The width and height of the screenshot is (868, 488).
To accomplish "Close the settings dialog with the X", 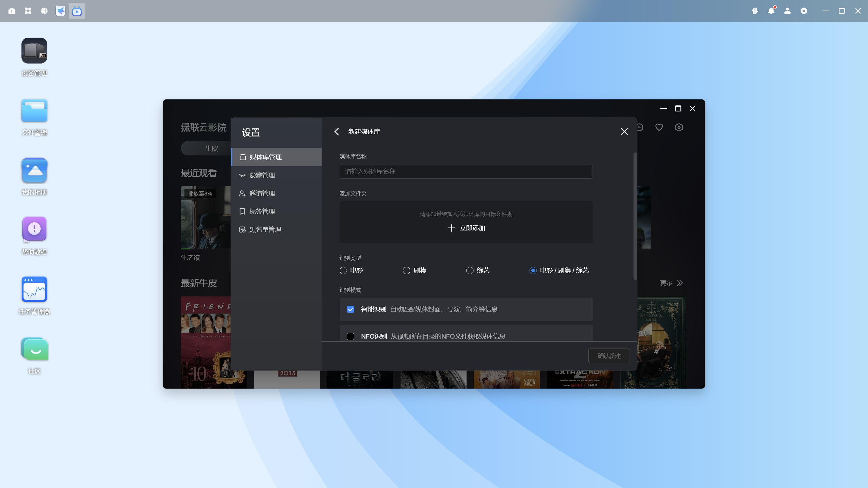I will 624,131.
